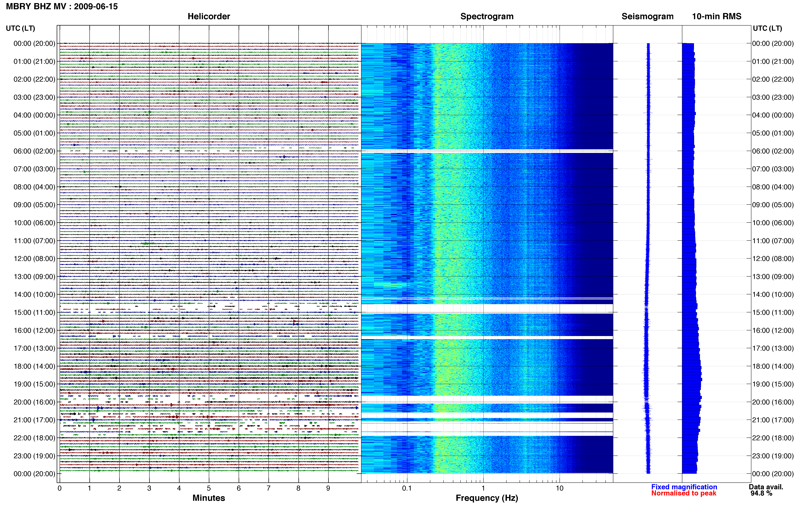812x508 pixels.
Task: Select the Seismogram column heading
Action: [x=648, y=16]
